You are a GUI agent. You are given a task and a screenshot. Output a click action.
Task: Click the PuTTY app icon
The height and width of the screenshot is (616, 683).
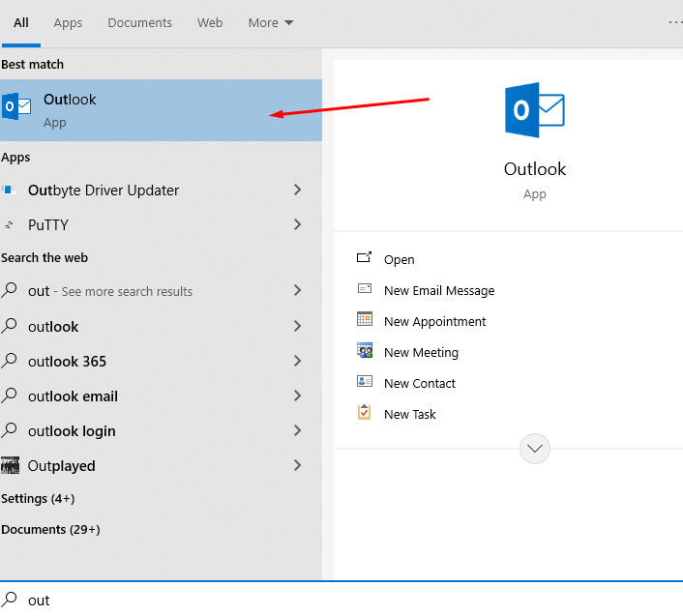tap(9, 224)
